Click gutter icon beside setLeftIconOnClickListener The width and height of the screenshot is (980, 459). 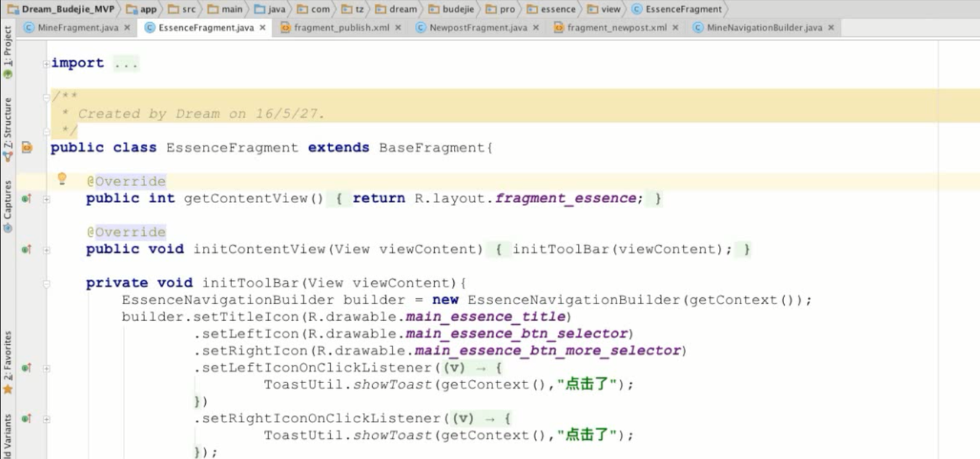[x=27, y=368]
